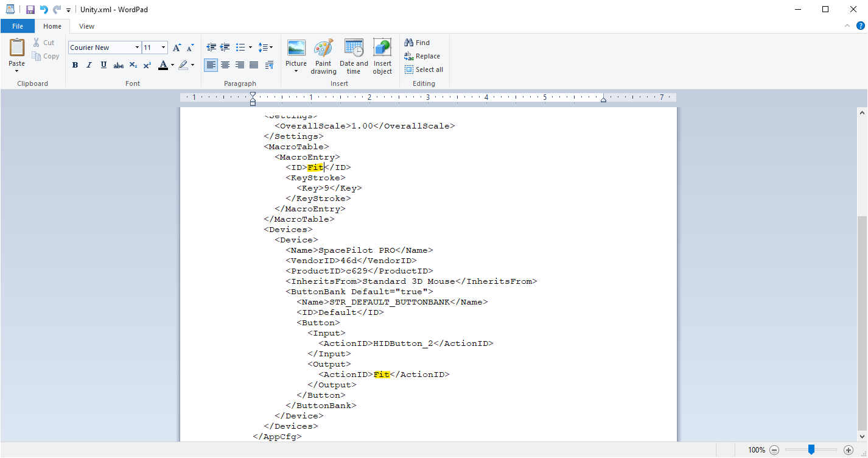Viewport: 868px width, 458px height.
Task: Click the zoom slider handle
Action: (x=811, y=449)
